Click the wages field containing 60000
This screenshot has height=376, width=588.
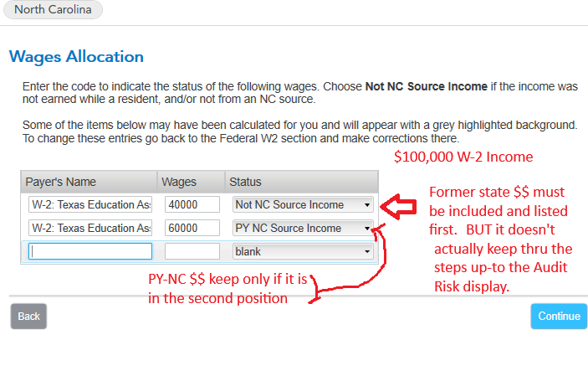point(192,228)
